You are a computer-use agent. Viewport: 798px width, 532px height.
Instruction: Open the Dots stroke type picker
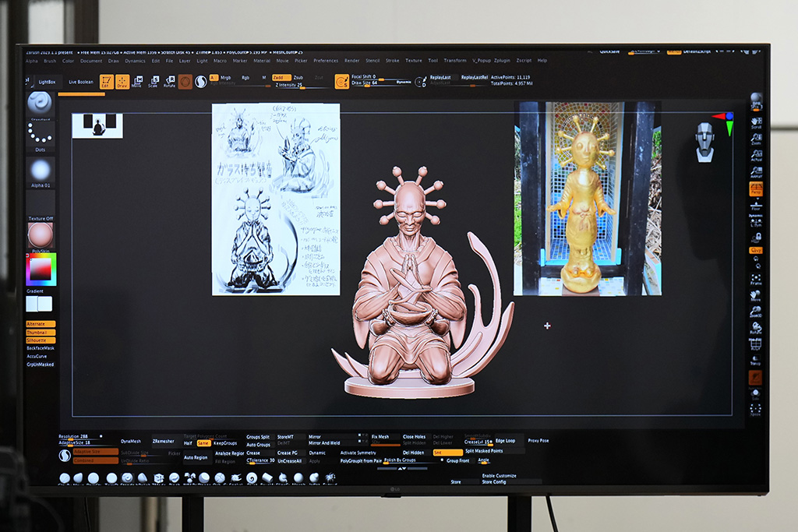coord(41,134)
